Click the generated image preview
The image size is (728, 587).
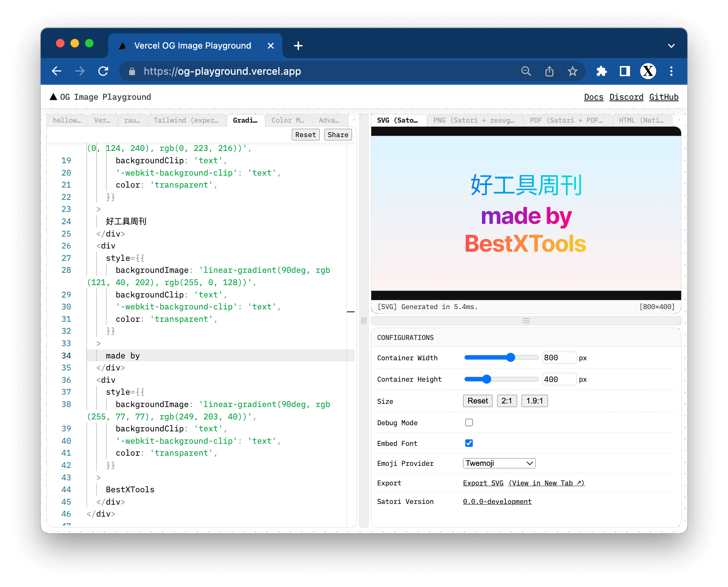click(526, 213)
